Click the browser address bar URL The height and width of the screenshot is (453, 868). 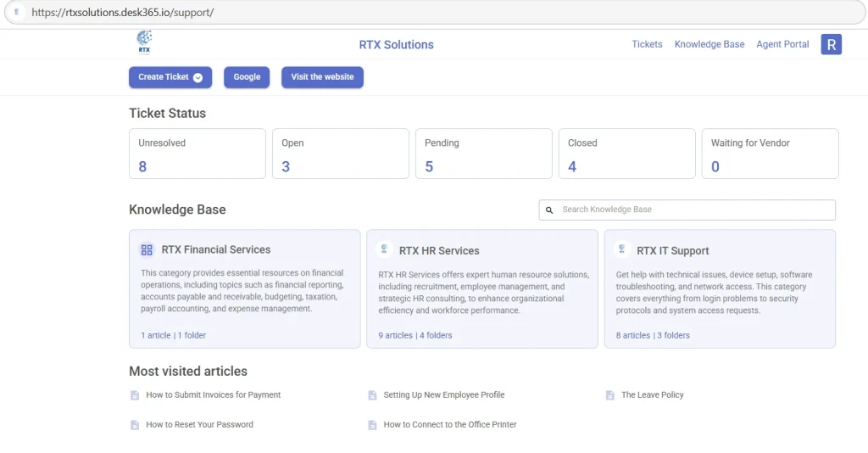pos(122,12)
